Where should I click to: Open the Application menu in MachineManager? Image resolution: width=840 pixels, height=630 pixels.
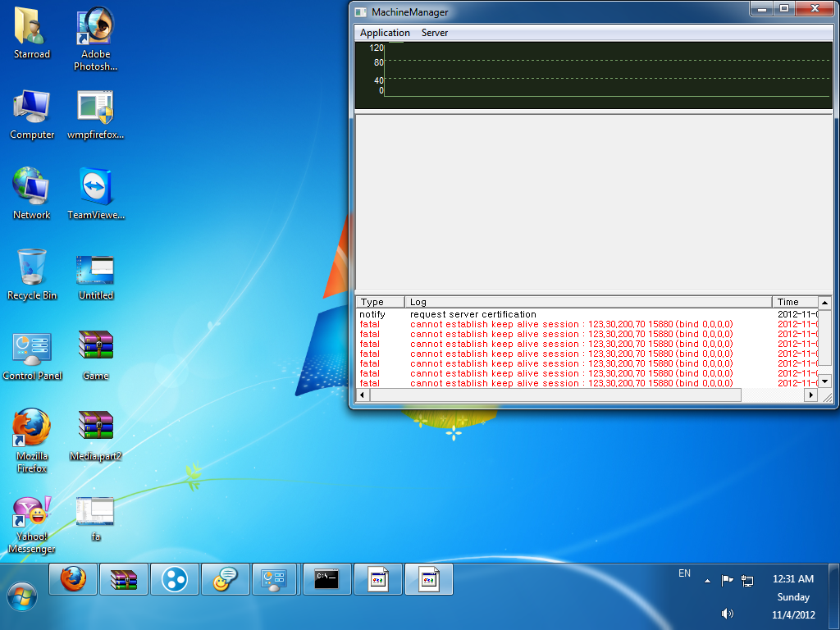(385, 33)
